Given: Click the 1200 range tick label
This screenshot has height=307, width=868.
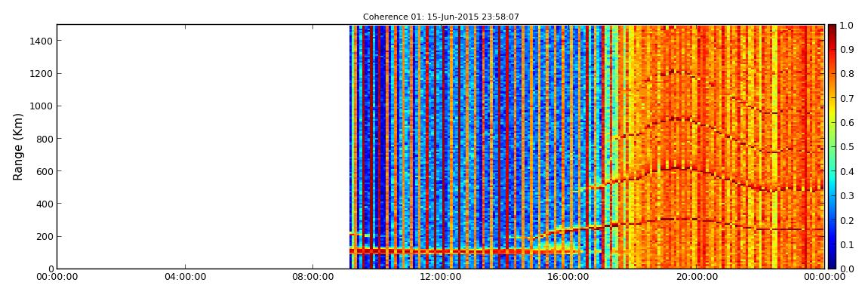Looking at the screenshot, I should (41, 74).
